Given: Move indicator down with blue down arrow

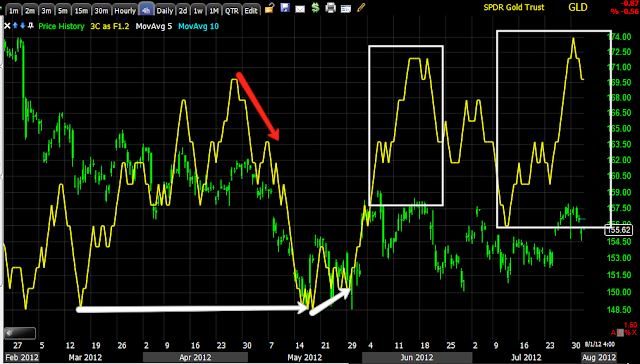Looking at the screenshot, I should pos(23,26).
